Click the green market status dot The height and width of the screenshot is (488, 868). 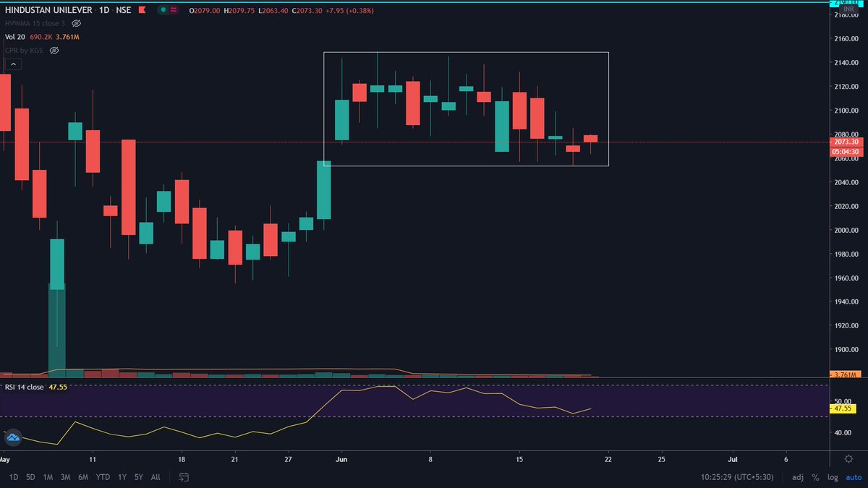click(163, 11)
